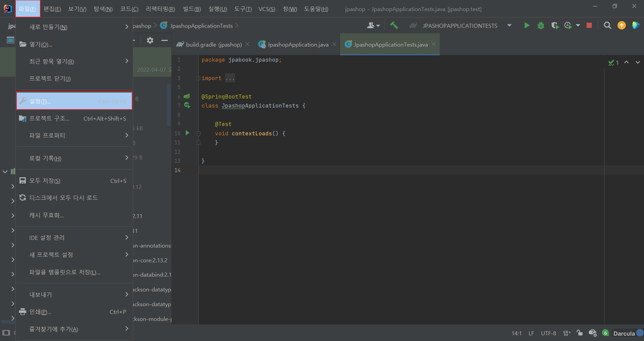The image size is (644, 341).
Task: Choose 디스크에서 모두 다시 로드
Action: (x=74, y=198)
